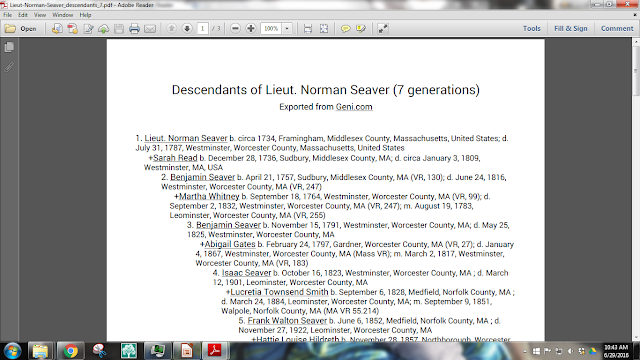Image resolution: width=640 pixels, height=360 pixels.
Task: Open File Explorer from taskbar
Action: pos(40,351)
